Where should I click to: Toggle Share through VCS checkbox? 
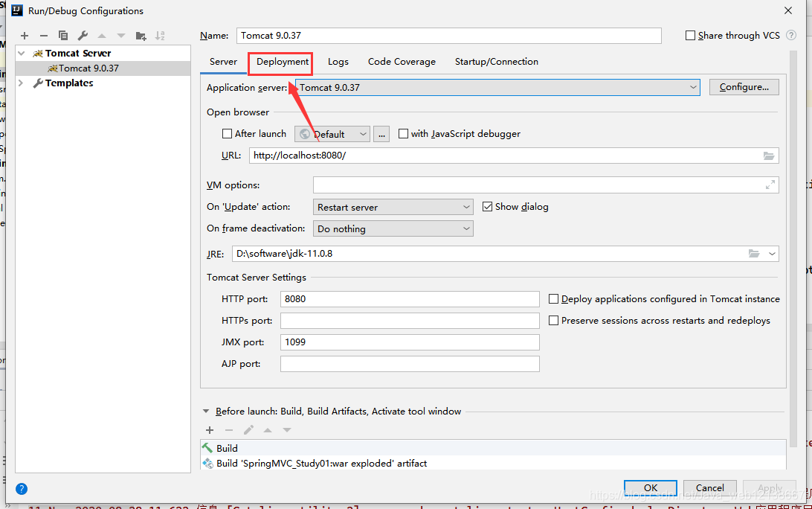click(x=690, y=35)
